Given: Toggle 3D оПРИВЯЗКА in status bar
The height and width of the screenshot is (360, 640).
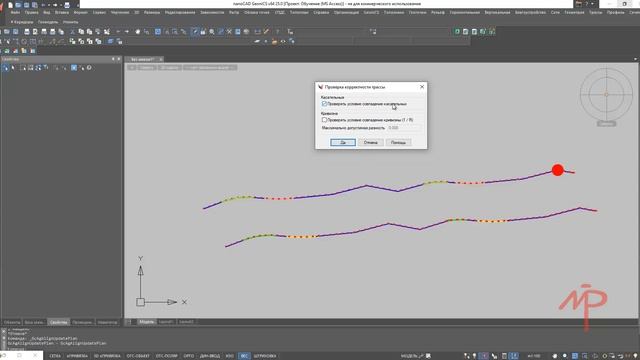Looking at the screenshot, I should click(x=107, y=356).
